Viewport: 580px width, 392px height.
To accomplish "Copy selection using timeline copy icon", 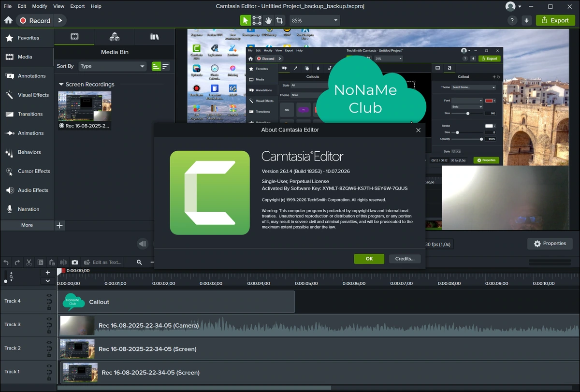I will [x=41, y=262].
